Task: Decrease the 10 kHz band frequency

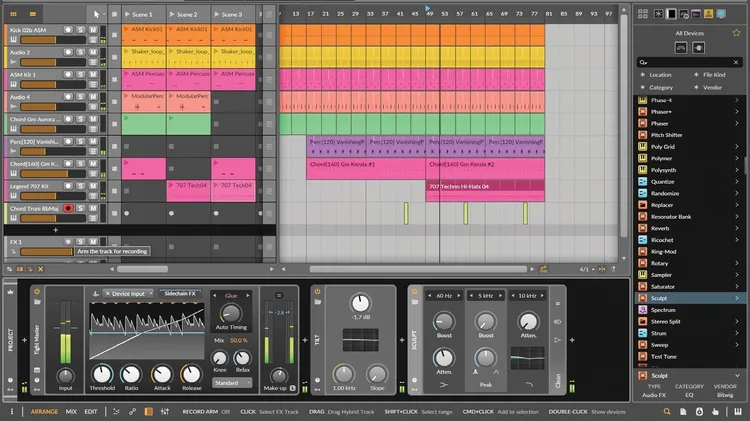Action: 513,296
